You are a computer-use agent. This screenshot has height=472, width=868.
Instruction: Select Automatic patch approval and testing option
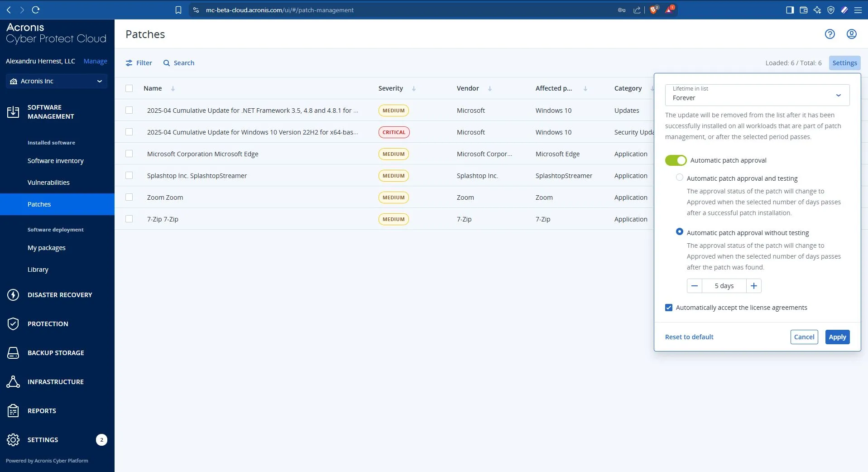(679, 178)
